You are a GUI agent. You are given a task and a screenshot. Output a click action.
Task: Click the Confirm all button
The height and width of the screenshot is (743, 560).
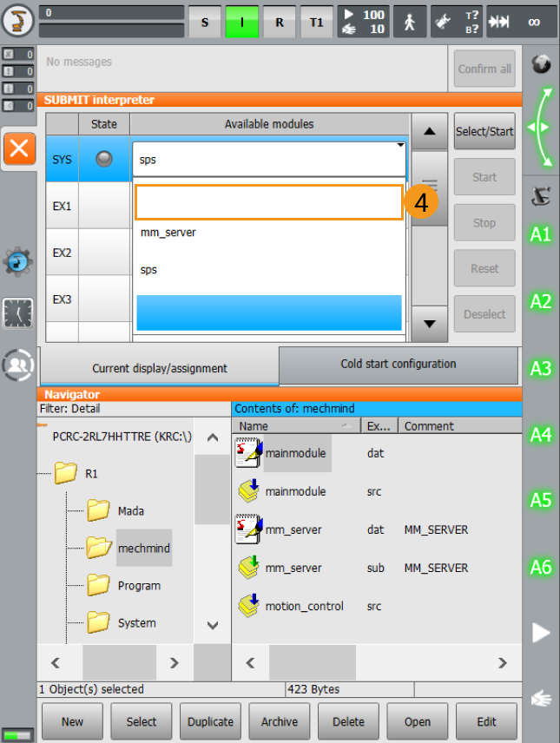pyautogui.click(x=484, y=69)
